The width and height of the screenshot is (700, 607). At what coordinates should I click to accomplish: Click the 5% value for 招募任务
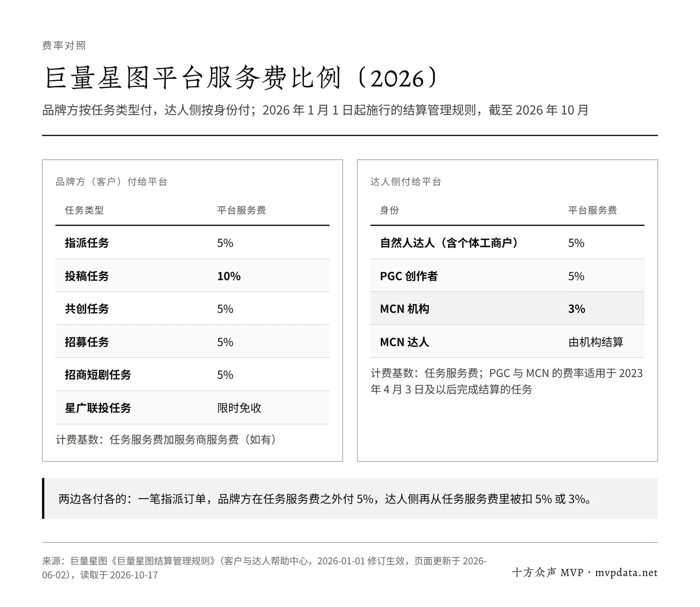point(225,342)
